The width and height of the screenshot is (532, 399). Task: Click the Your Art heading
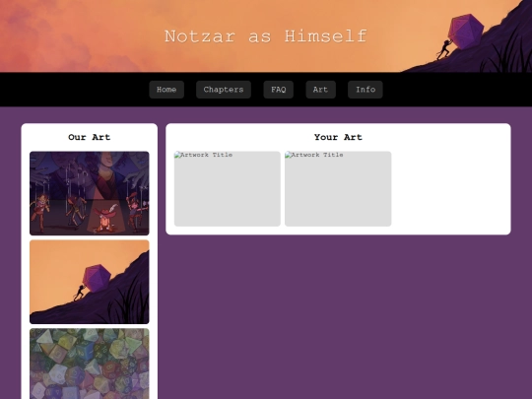(x=338, y=137)
